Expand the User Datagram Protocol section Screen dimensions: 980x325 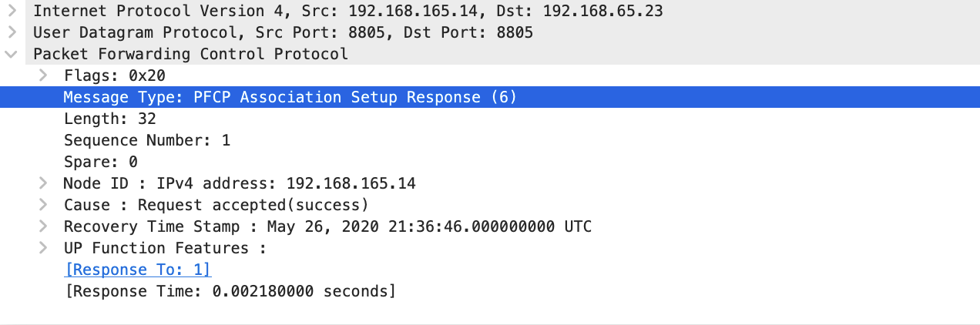12,32
